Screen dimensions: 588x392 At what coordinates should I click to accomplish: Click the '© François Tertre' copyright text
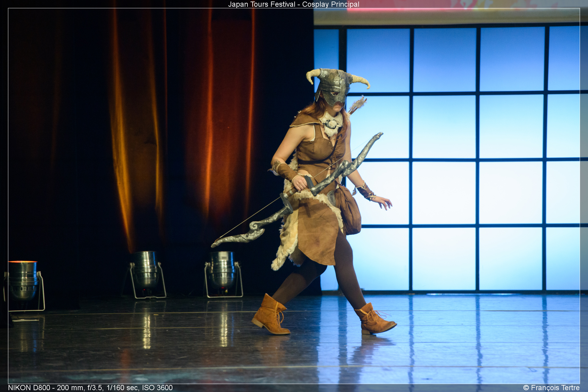click(551, 388)
